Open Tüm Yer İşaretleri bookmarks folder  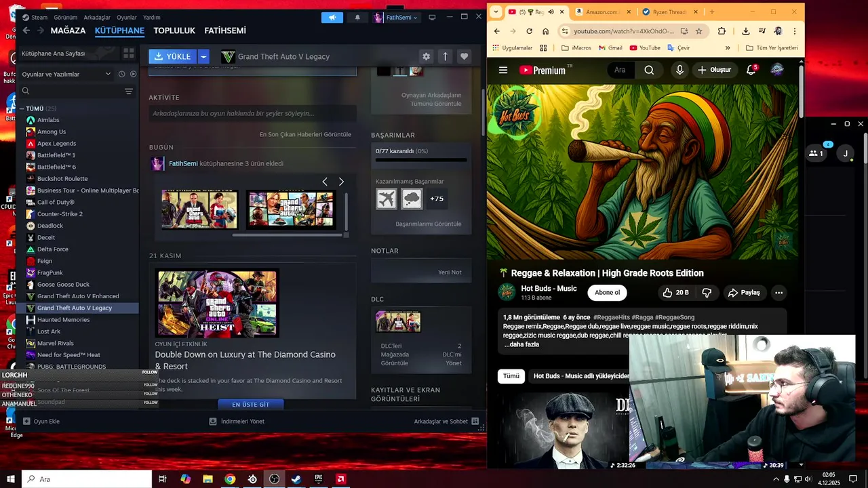point(772,48)
